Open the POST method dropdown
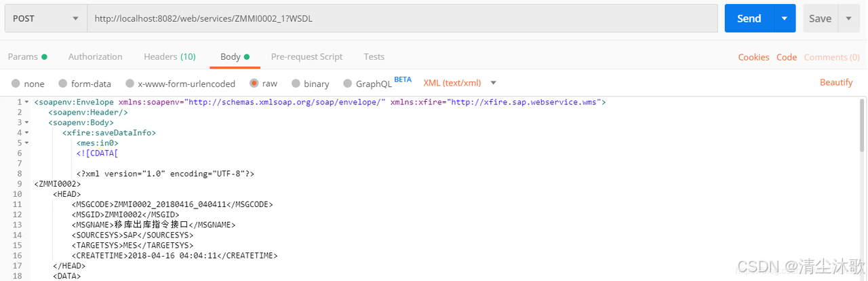Viewport: 868px width, 281px height. (x=45, y=18)
